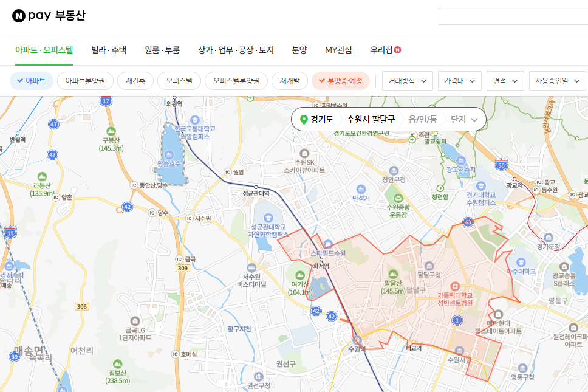Click the 광교중흥S클래스 apartment icon
The height and width of the screenshot is (392, 588).
564,266
